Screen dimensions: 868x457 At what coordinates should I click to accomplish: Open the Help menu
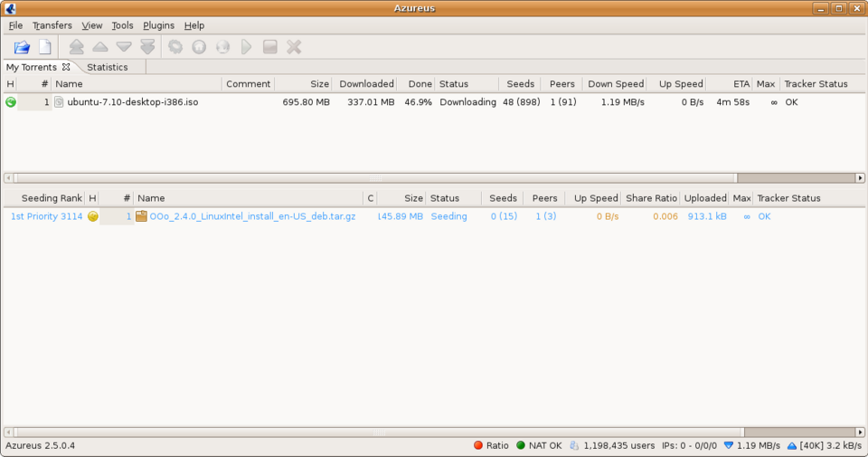pyautogui.click(x=194, y=25)
